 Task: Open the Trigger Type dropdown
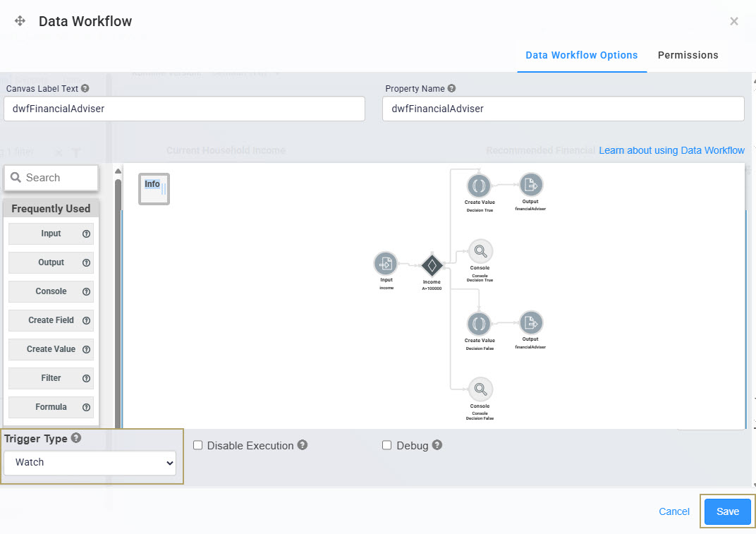point(90,463)
